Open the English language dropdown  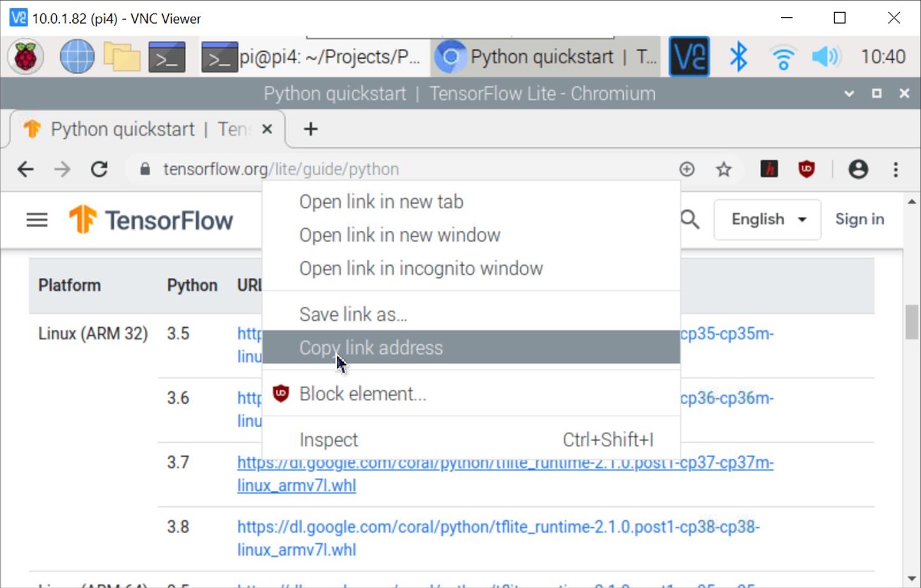(x=766, y=220)
